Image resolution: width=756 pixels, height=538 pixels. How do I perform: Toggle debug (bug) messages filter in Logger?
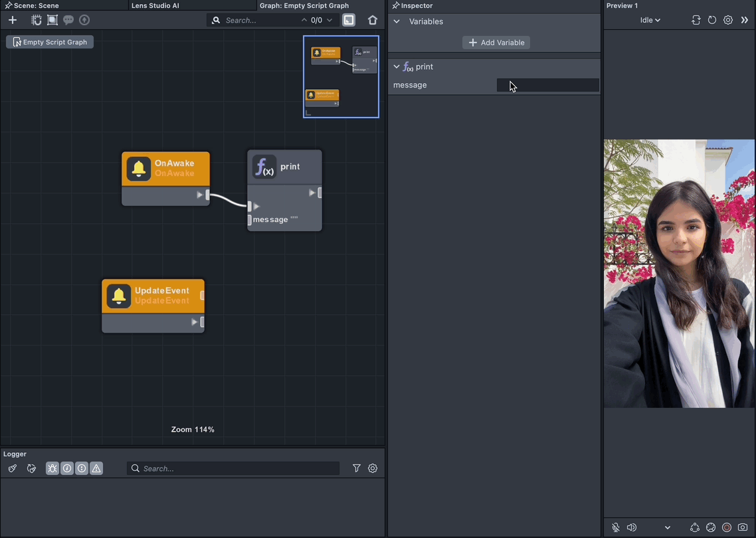point(52,468)
